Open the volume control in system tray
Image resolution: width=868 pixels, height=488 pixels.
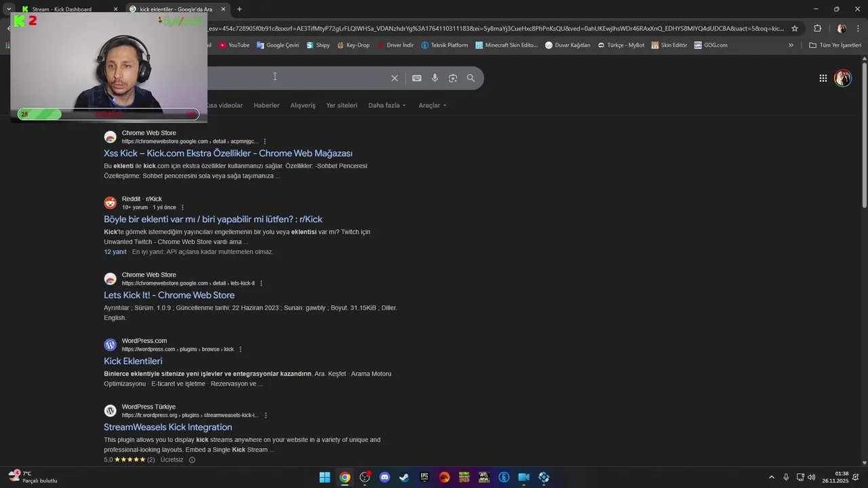[x=812, y=477]
